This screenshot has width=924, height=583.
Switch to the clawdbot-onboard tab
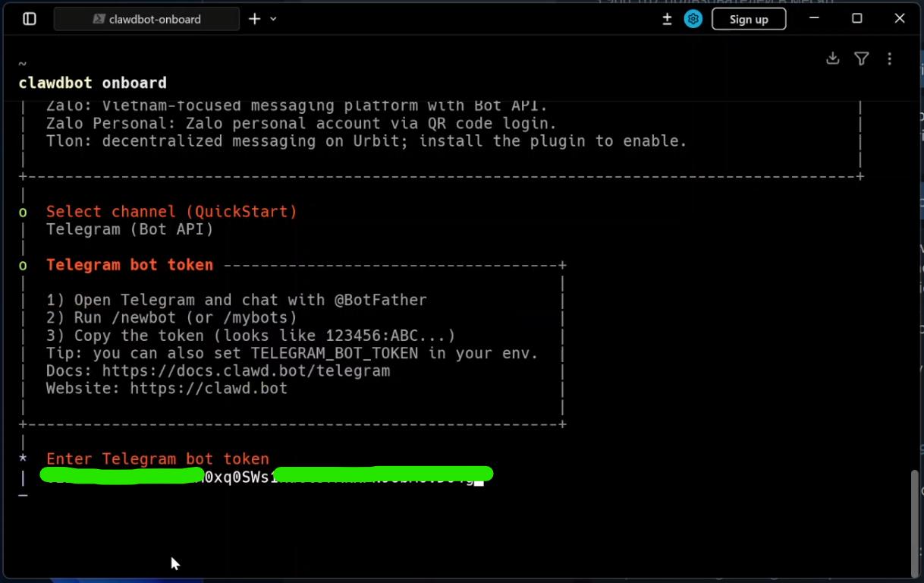pos(146,19)
